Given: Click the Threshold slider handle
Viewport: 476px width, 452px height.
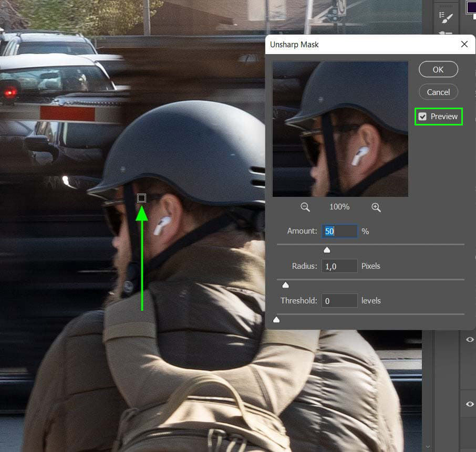Looking at the screenshot, I should pyautogui.click(x=276, y=320).
